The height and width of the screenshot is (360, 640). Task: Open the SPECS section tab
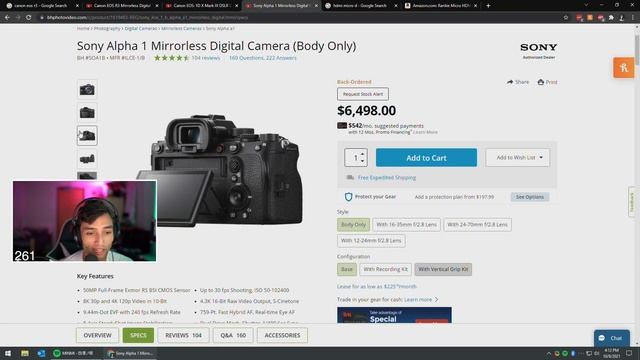[x=138, y=335]
